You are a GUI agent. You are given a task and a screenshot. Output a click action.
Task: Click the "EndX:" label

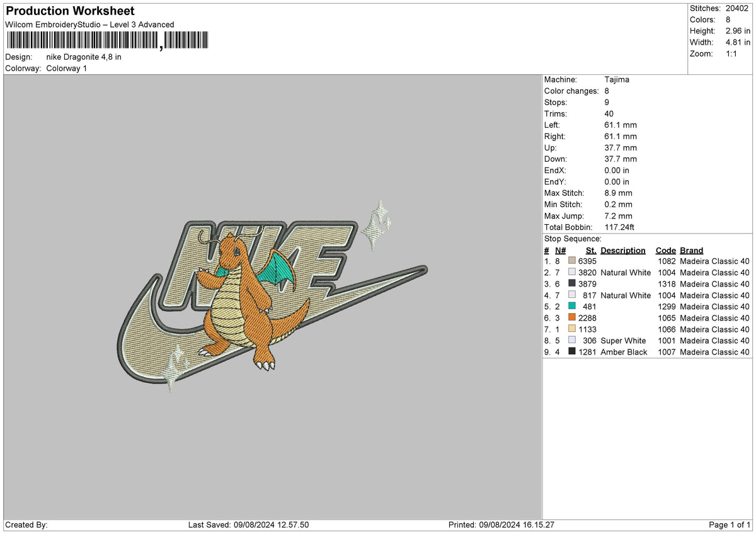556,170
